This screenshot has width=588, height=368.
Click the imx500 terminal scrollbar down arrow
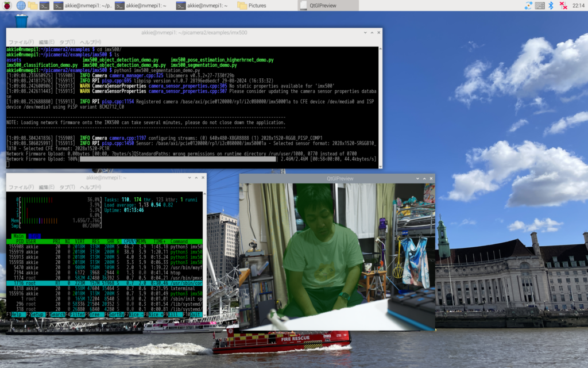tap(380, 166)
